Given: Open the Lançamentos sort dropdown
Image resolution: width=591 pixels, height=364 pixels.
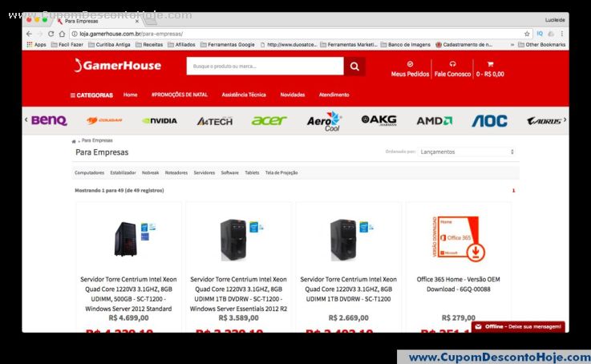Looking at the screenshot, I should 467,152.
